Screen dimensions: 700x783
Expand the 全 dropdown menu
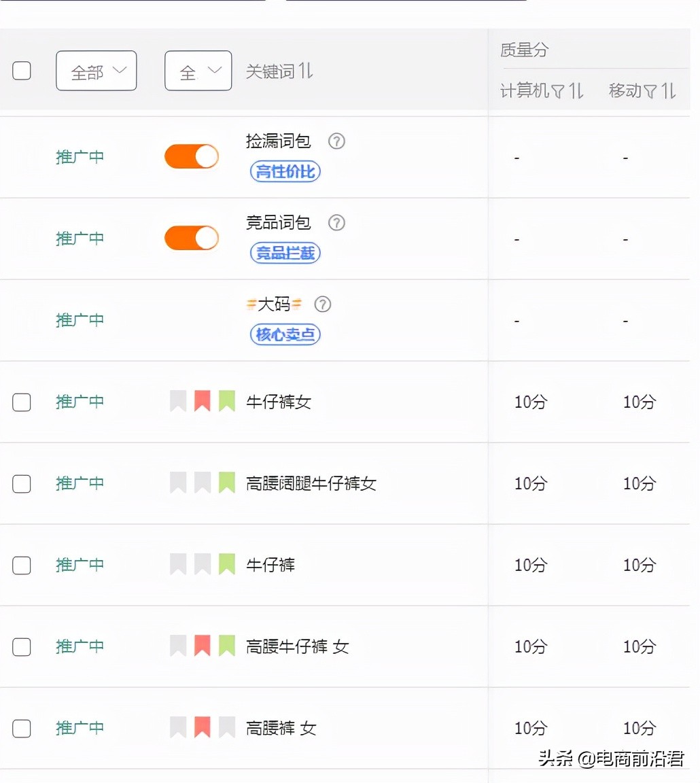click(198, 70)
